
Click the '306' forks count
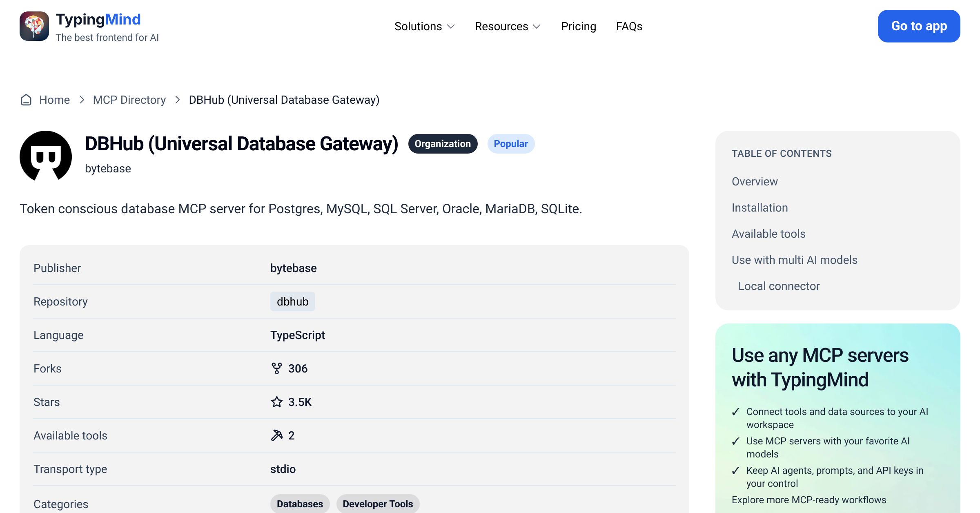[x=298, y=368]
